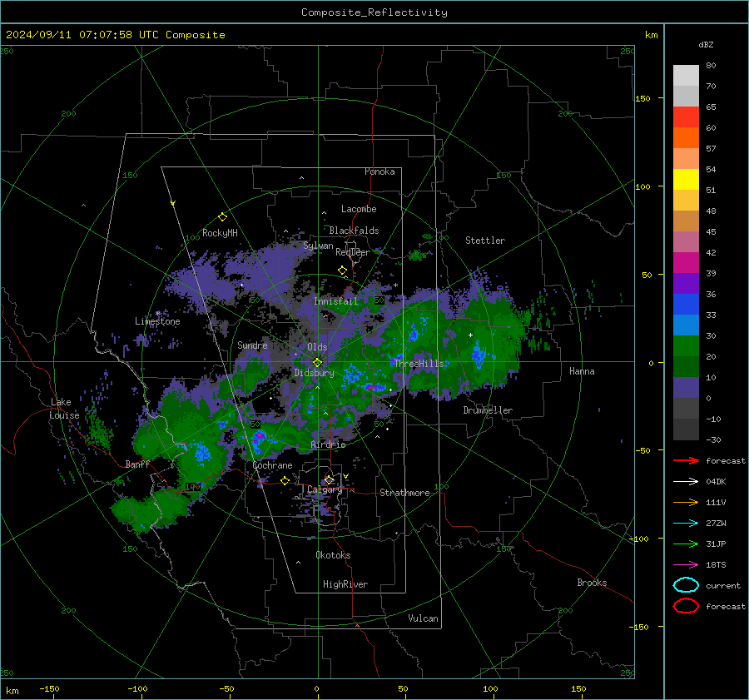
Task: Click the Brooks label on map
Action: tap(592, 583)
